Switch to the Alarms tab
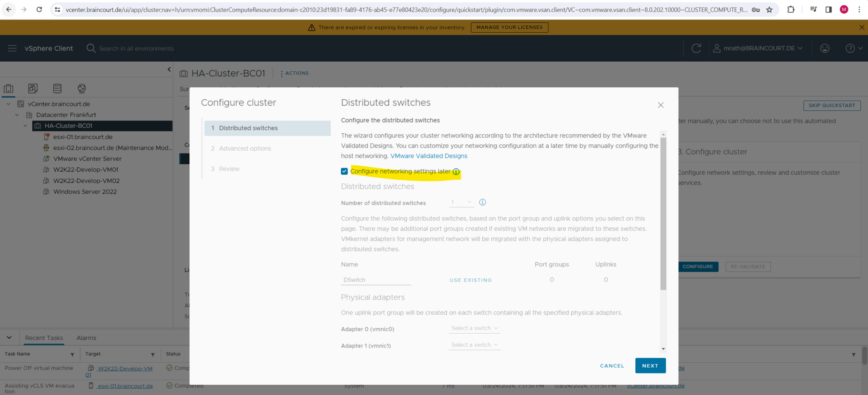Viewport: 868px width, 395px height. pos(86,338)
